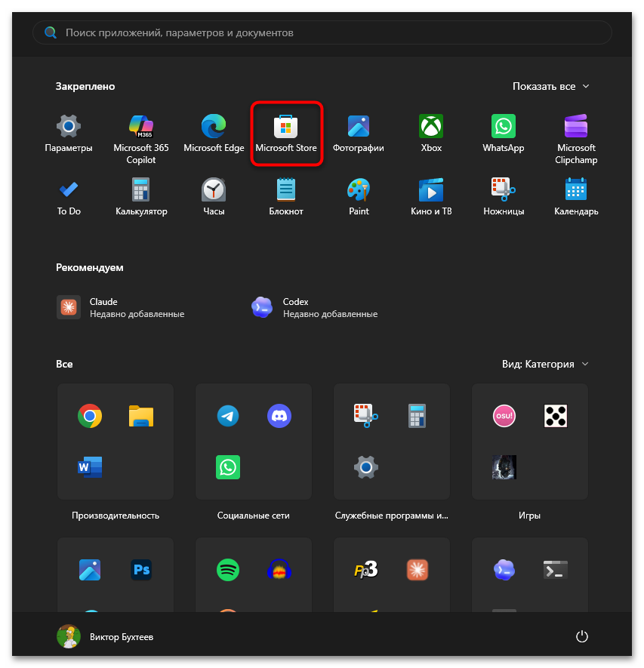The image size is (644, 668).
Task: Open Google Chrome in Производительность category
Action: click(x=90, y=416)
